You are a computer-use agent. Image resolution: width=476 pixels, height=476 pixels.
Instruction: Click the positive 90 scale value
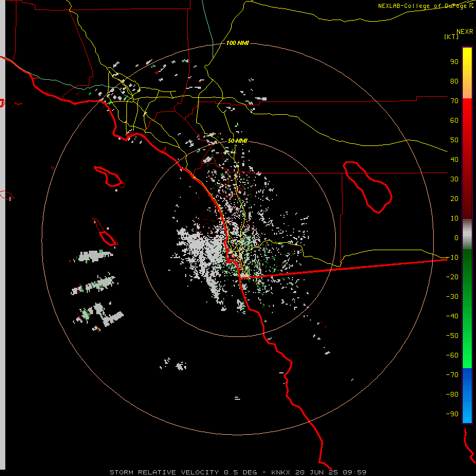coord(454,62)
